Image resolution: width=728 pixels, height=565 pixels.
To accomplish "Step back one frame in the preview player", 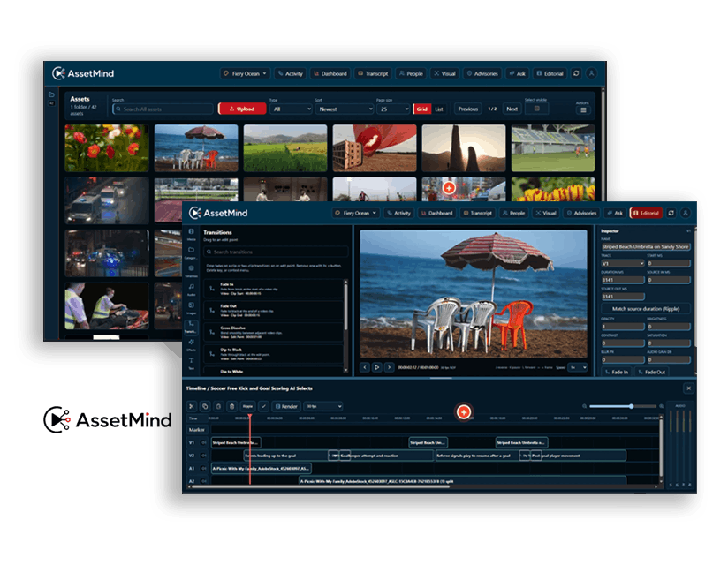I will (x=365, y=367).
